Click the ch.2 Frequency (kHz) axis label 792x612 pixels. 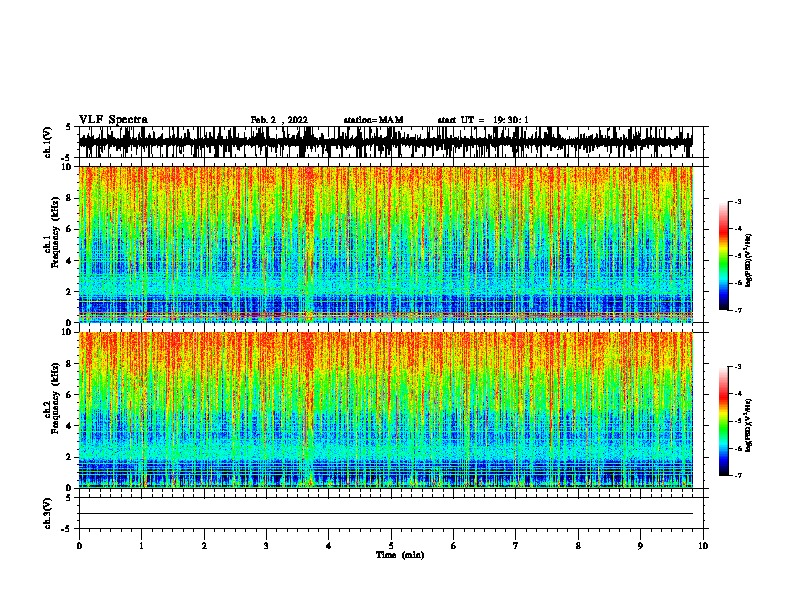[53, 398]
